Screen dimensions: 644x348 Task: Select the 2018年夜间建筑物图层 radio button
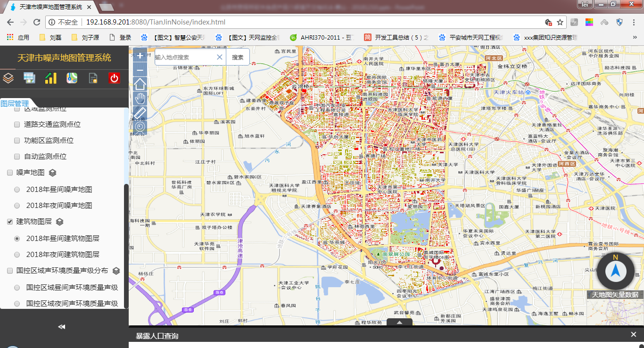click(17, 254)
